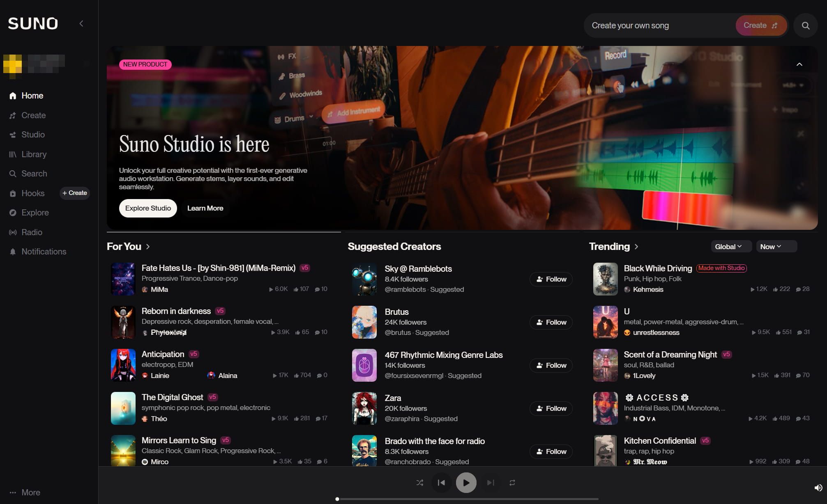Collapse the left sidebar with arrow
The width and height of the screenshot is (827, 504).
point(81,24)
